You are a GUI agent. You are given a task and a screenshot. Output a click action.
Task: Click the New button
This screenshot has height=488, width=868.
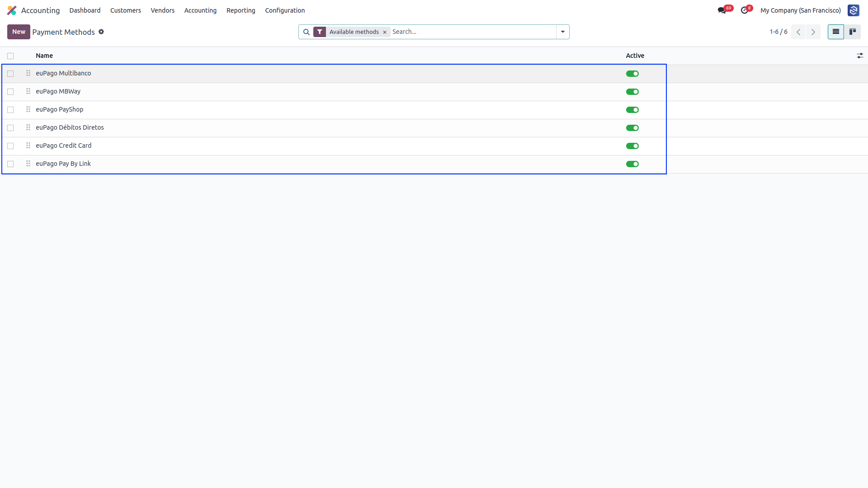(x=19, y=32)
